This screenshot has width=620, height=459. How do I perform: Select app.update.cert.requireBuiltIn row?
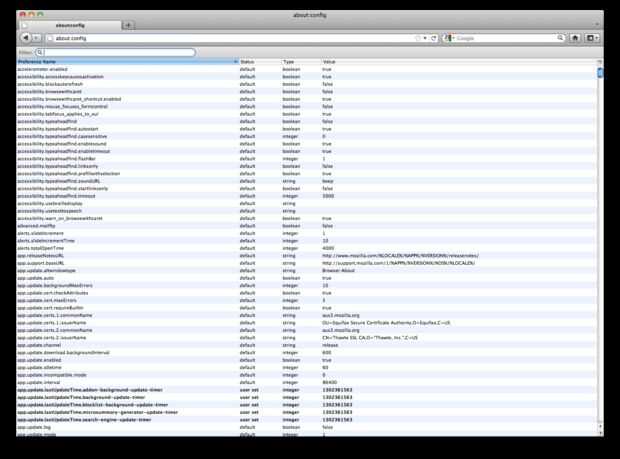pyautogui.click(x=306, y=308)
